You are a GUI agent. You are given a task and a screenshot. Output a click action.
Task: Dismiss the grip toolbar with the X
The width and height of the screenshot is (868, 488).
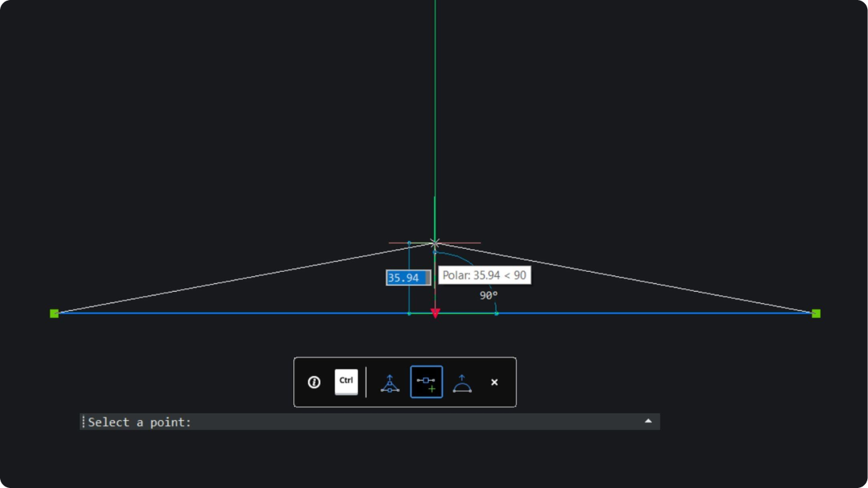[x=494, y=382]
